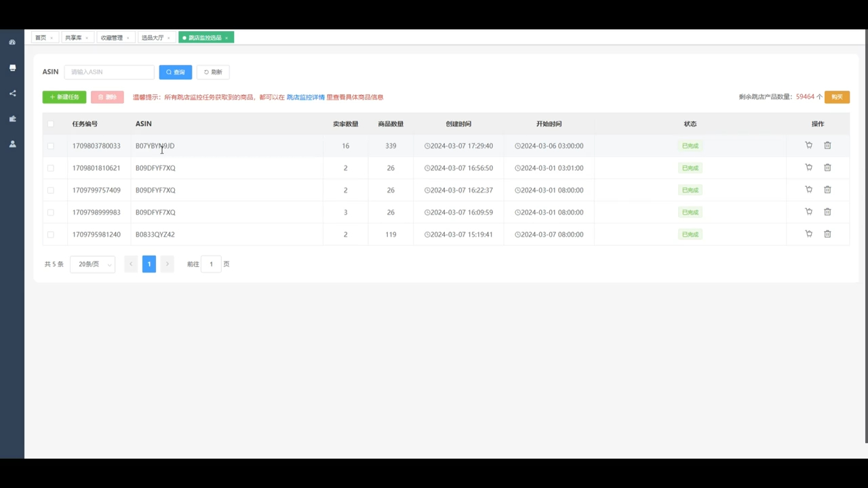Close the 选品大厅 tab
This screenshot has width=868, height=488.
(168, 38)
